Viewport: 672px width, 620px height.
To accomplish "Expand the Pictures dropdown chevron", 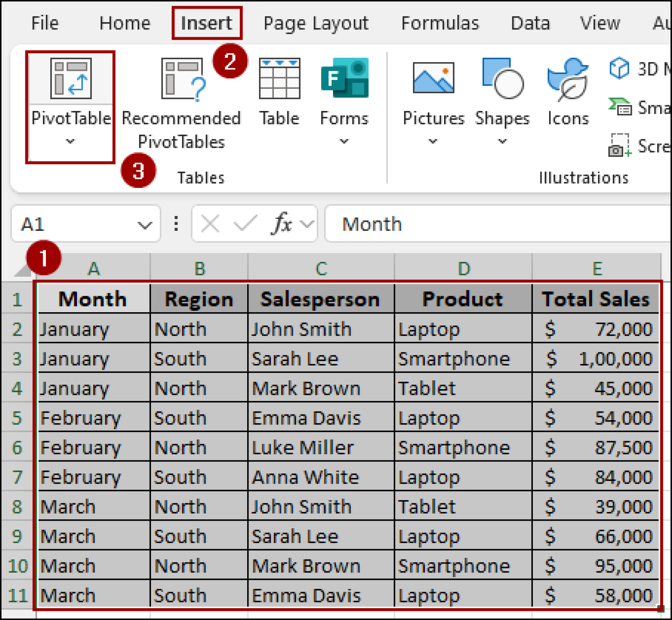I will point(433,141).
